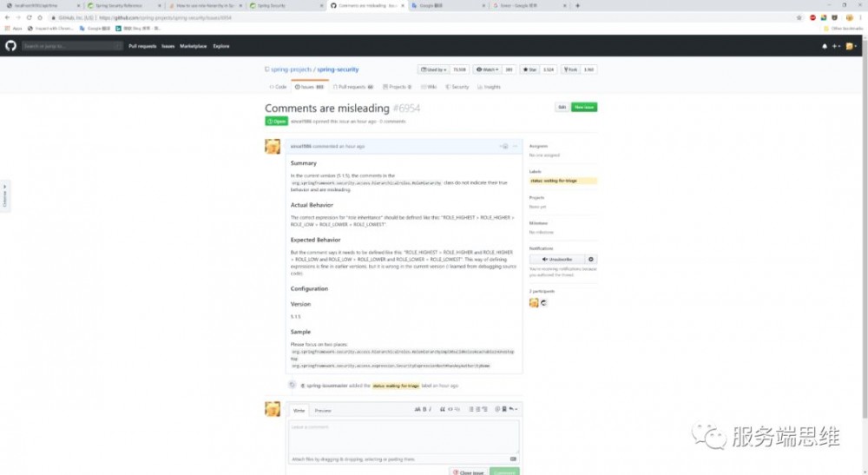
Task: Reload the page in the browser
Action: [29, 17]
